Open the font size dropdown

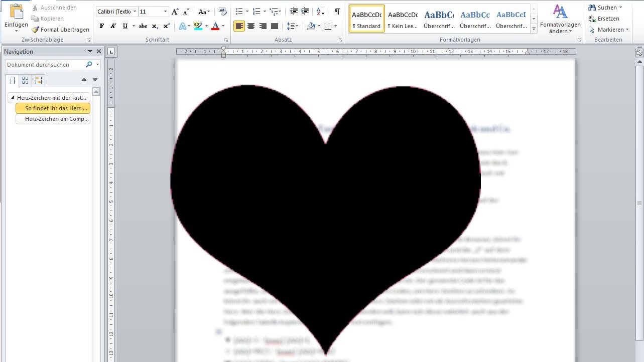pos(166,12)
